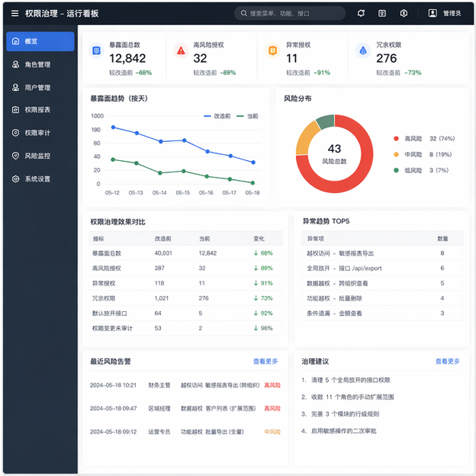Click the down arrow beside 92% in table

(256, 313)
